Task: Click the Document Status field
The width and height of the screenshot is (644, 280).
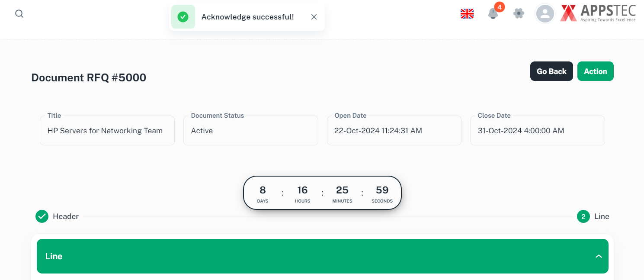Action: (250, 131)
